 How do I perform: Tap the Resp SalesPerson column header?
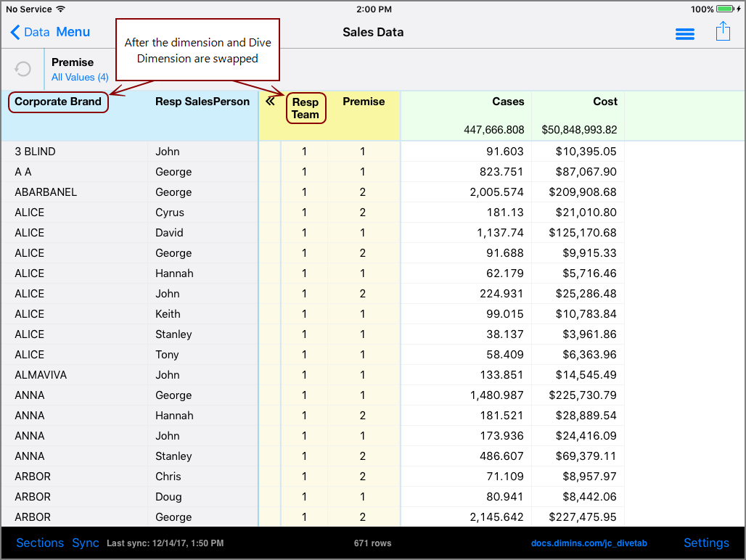pos(202,102)
